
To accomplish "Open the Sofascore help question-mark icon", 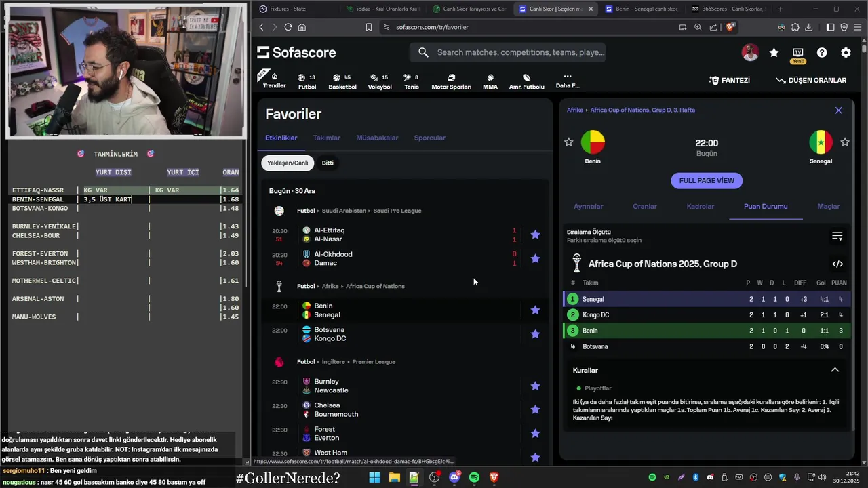I will (822, 52).
